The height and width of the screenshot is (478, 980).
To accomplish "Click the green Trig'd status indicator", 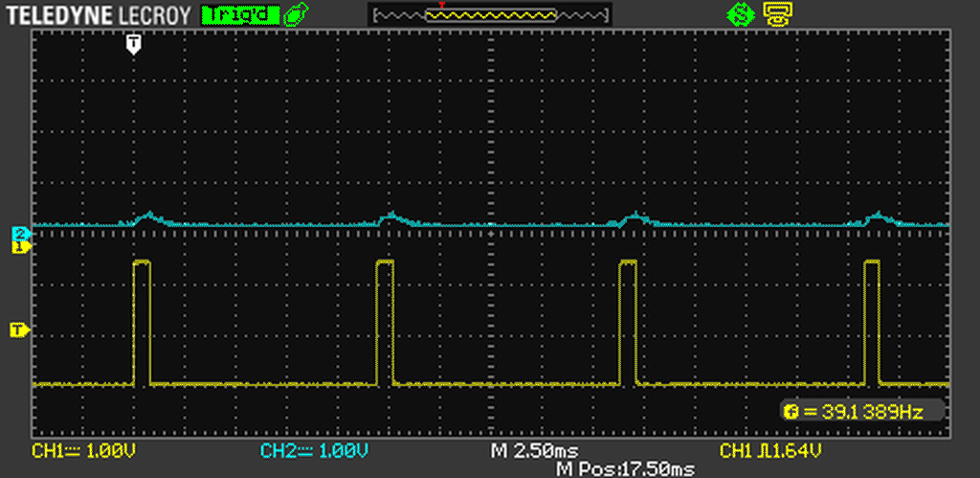I will click(x=240, y=14).
